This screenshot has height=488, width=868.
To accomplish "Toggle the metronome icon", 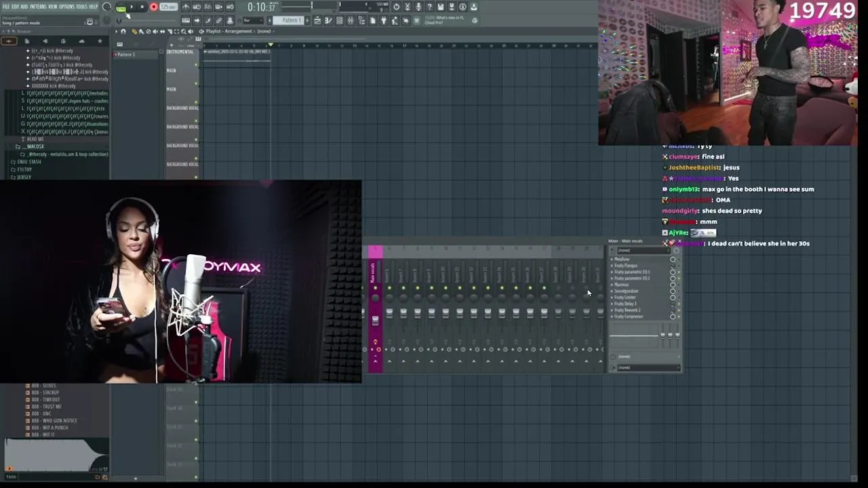I will click(x=186, y=7).
